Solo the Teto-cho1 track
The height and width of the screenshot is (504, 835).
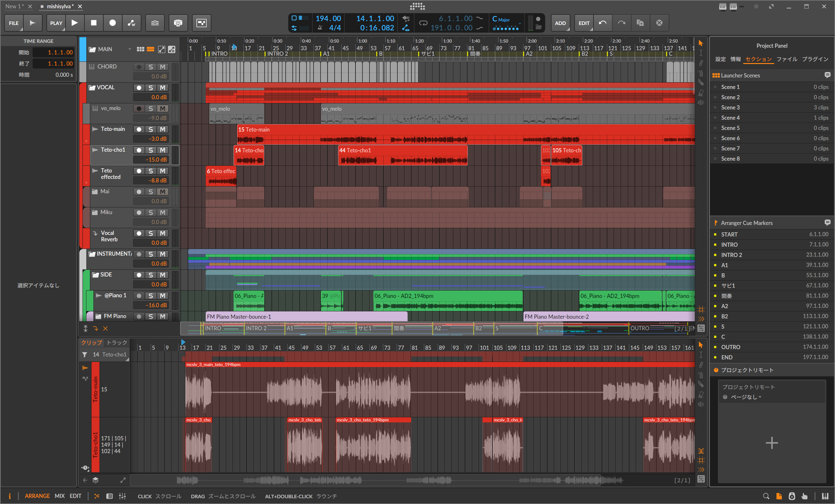[151, 150]
